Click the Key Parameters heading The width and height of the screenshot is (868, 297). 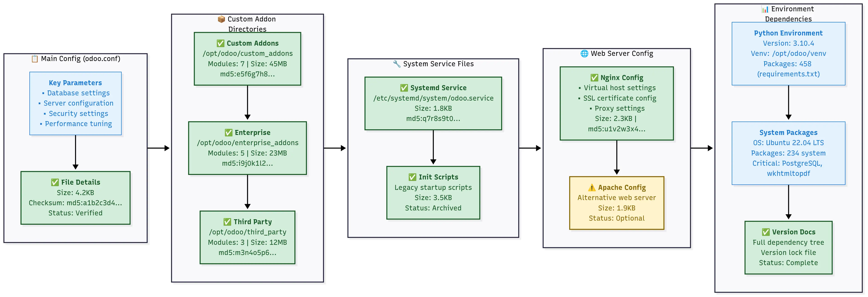75,83
